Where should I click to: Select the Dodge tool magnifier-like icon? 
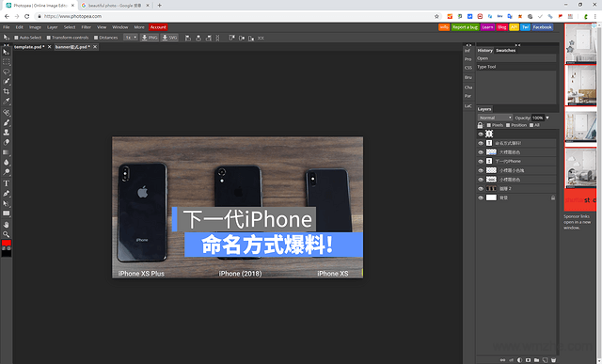(7, 172)
